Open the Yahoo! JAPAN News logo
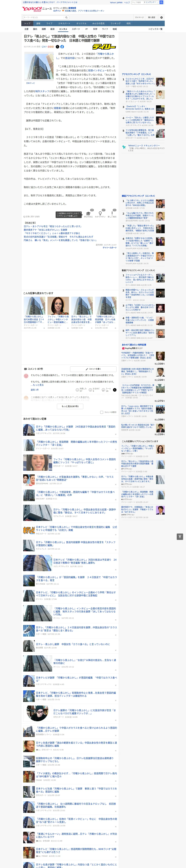The width and height of the screenshot is (186, 868). pos(37,9)
